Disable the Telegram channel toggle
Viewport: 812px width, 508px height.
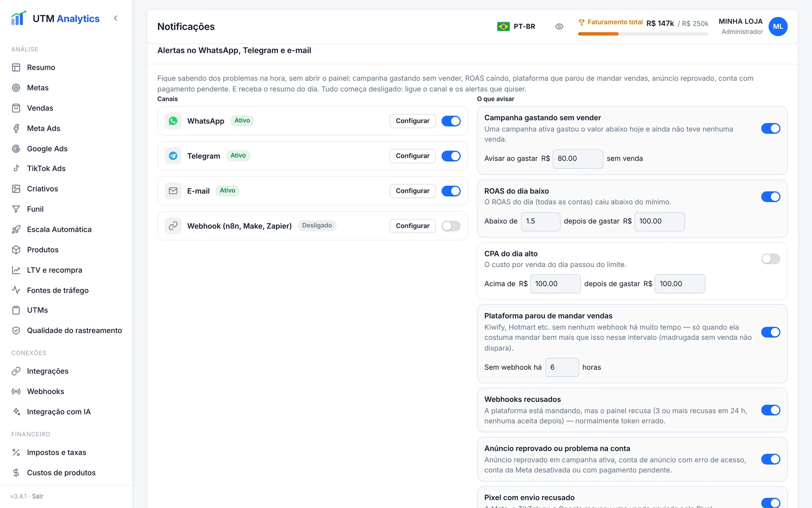pos(451,156)
